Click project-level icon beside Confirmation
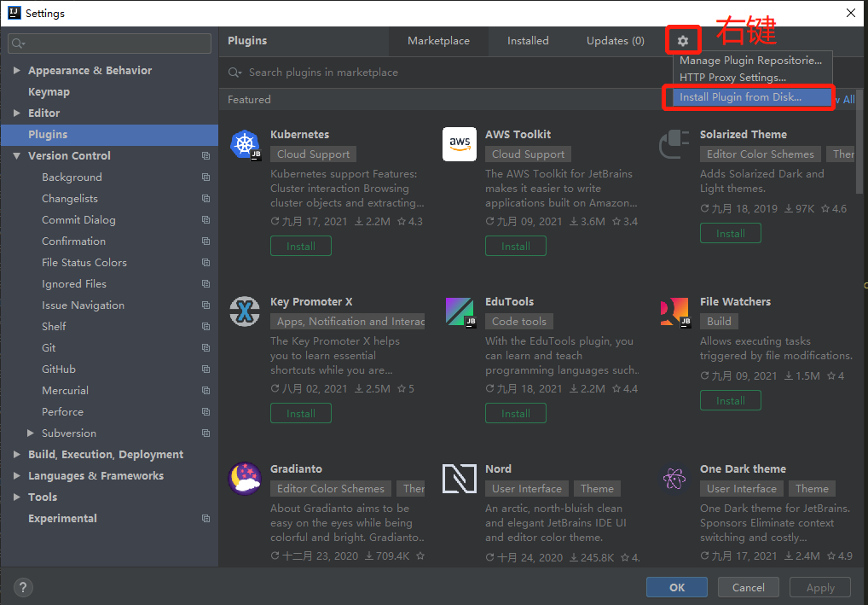The image size is (868, 605). pos(206,241)
